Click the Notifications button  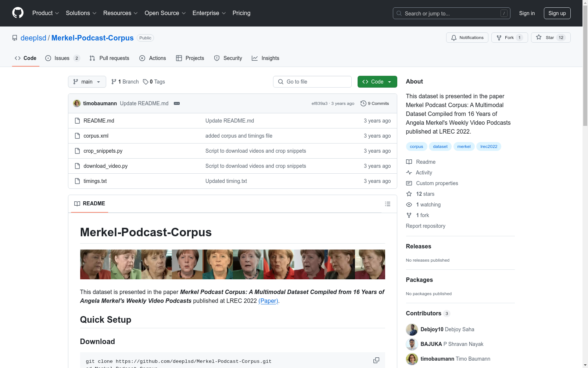[467, 38]
